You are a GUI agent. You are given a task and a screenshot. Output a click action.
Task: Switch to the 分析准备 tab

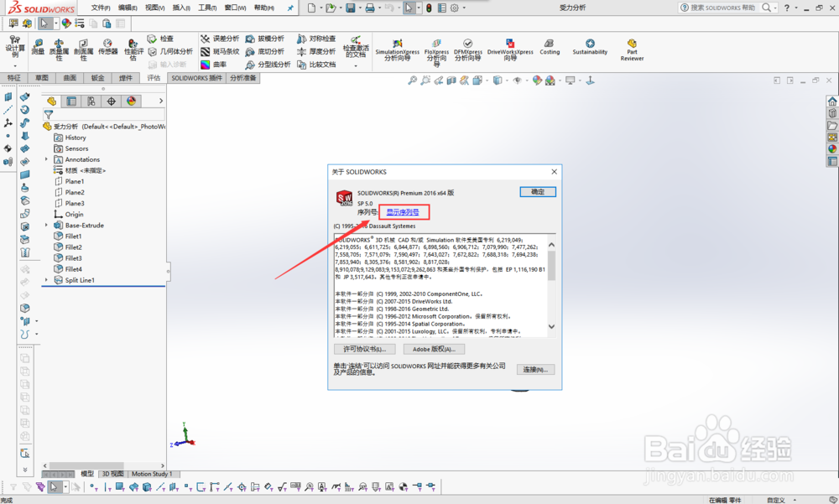(x=243, y=78)
